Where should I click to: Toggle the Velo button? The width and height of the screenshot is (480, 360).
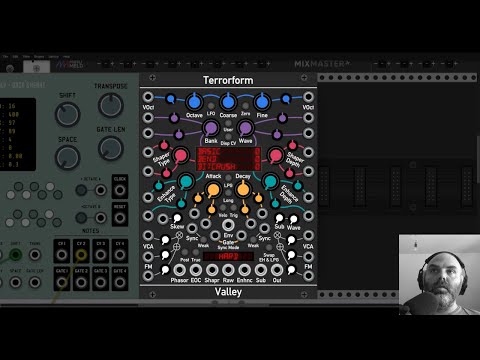pyautogui.click(x=223, y=208)
